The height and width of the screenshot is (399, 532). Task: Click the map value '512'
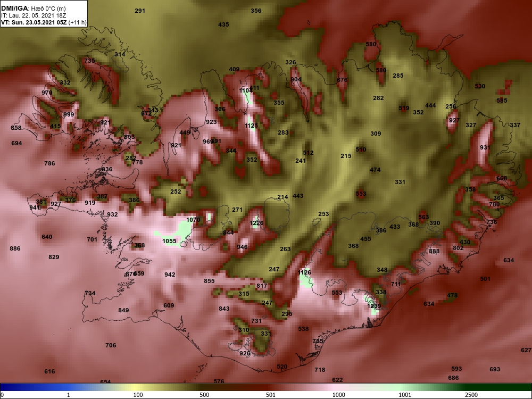308,153
